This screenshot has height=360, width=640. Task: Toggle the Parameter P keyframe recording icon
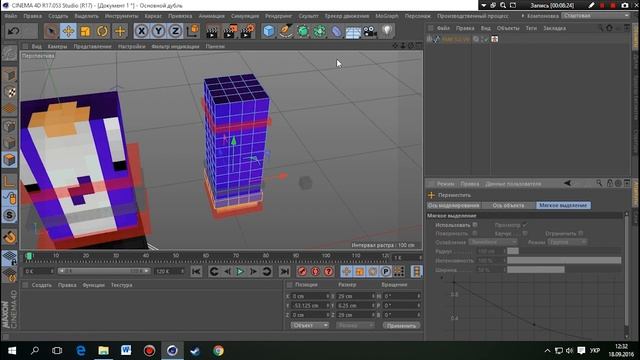pyautogui.click(x=386, y=271)
